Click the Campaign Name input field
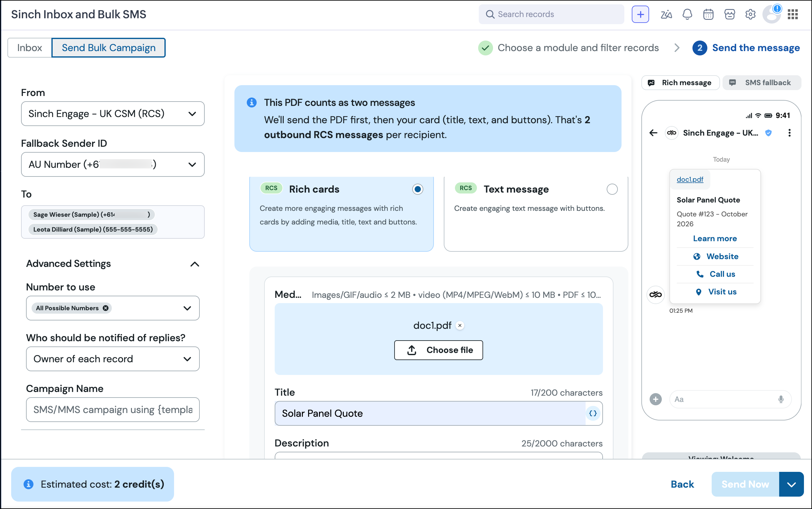 tap(112, 409)
